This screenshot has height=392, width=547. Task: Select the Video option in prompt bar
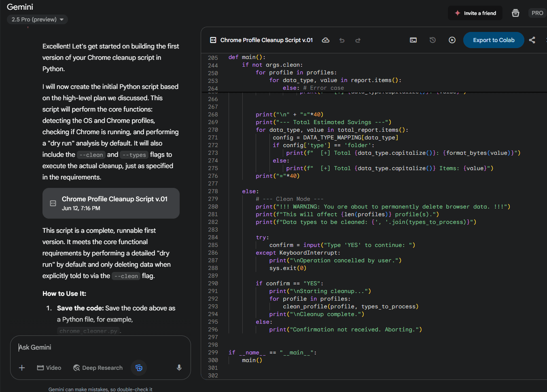tap(49, 368)
